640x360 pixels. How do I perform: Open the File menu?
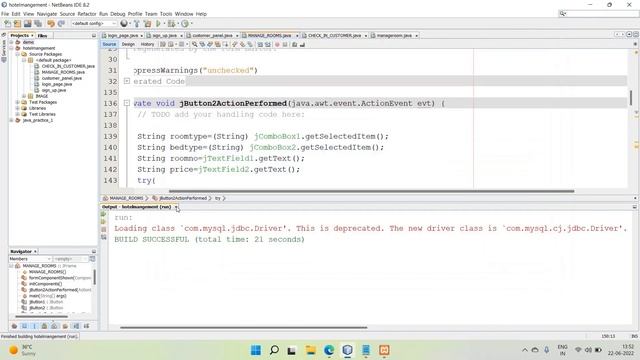coord(5,14)
